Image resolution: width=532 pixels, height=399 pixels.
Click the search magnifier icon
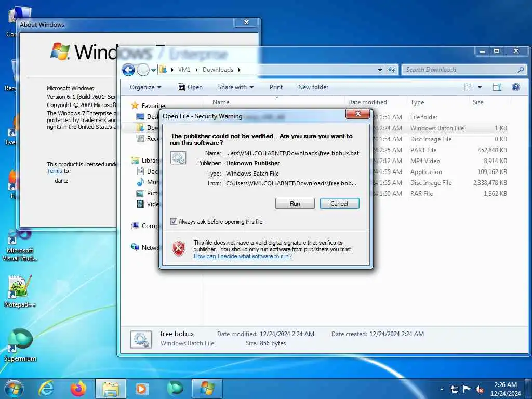tap(521, 70)
